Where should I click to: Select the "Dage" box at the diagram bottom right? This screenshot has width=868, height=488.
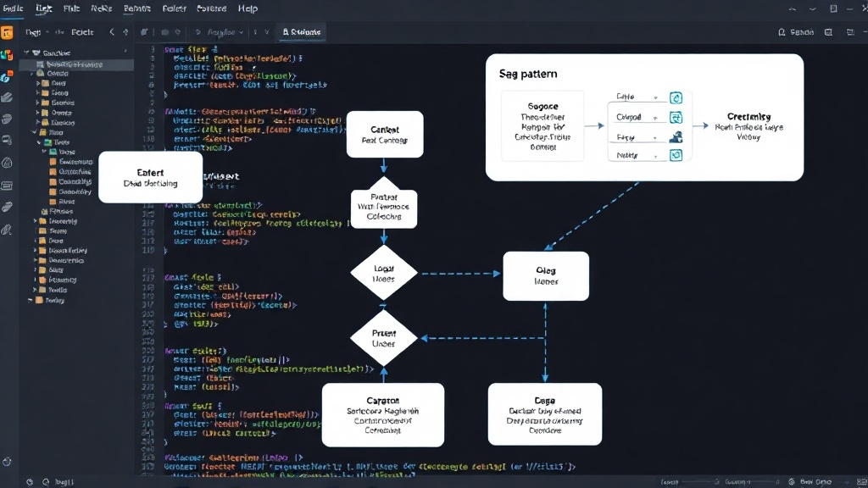click(545, 414)
